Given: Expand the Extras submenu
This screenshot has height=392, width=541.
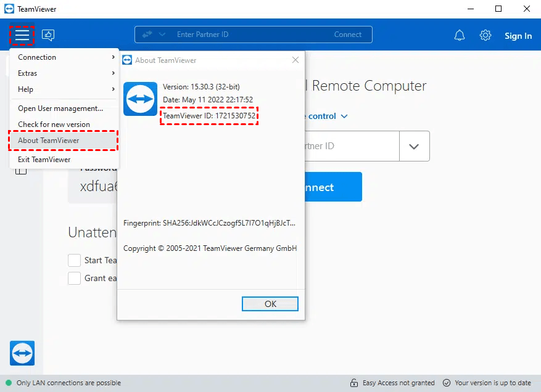Looking at the screenshot, I should 64,73.
